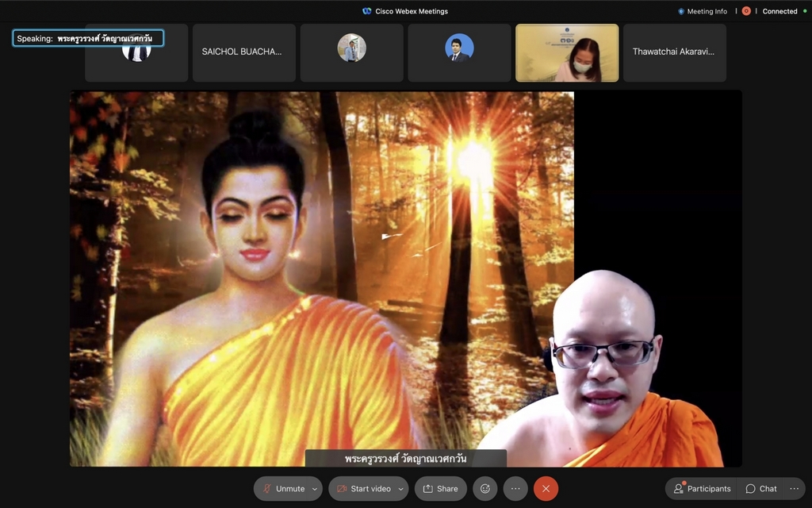Viewport: 812px width, 508px height.
Task: Click the speaker name label below video
Action: tap(405, 459)
